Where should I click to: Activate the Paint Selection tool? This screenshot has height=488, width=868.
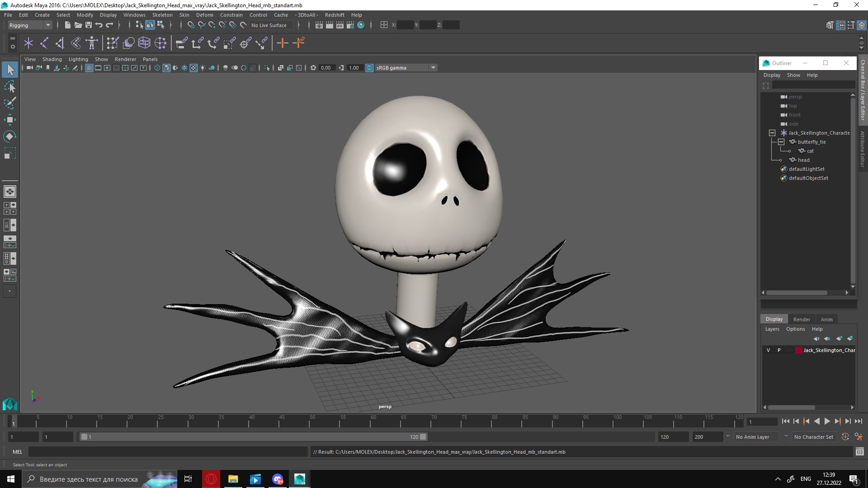(10, 103)
